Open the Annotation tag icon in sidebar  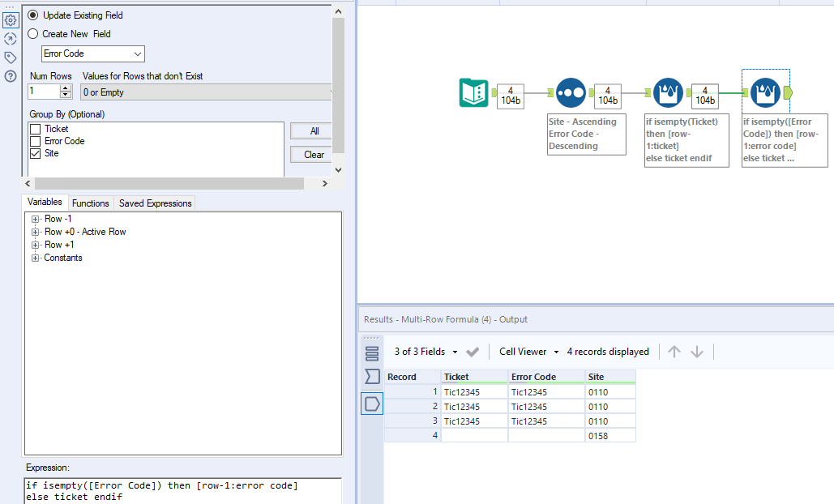point(11,58)
